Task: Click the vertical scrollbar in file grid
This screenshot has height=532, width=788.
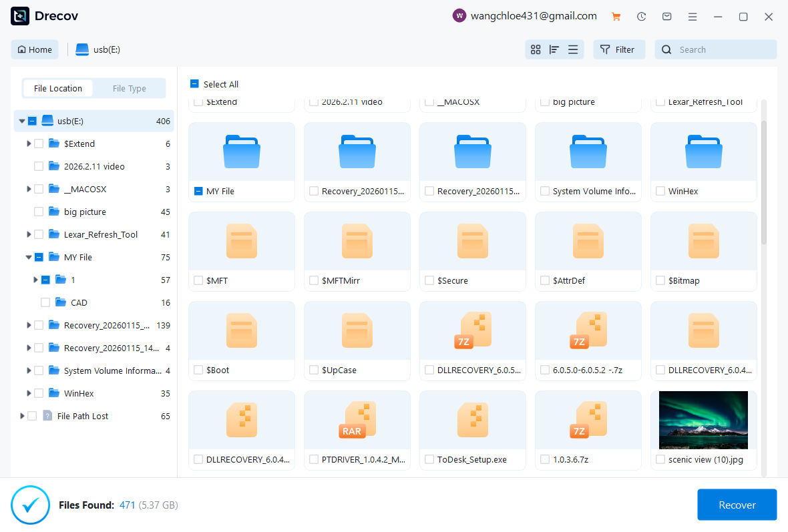Action: pos(763,180)
